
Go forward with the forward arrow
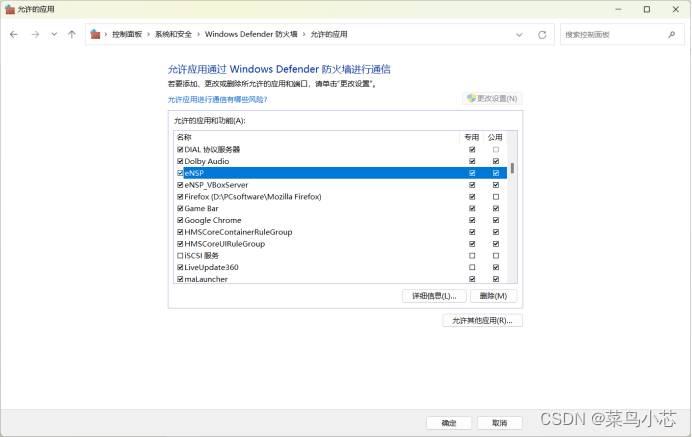(x=35, y=34)
